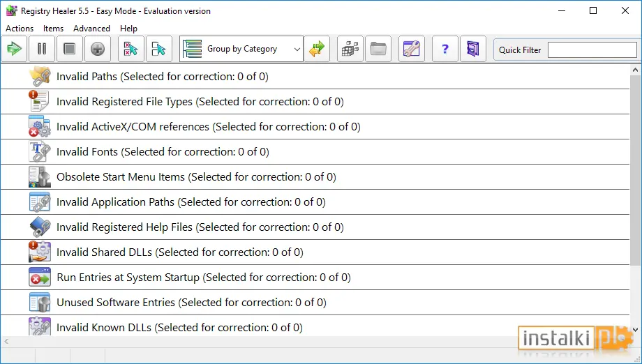Pause the scan using the pause icon
The image size is (642, 364).
click(x=42, y=49)
